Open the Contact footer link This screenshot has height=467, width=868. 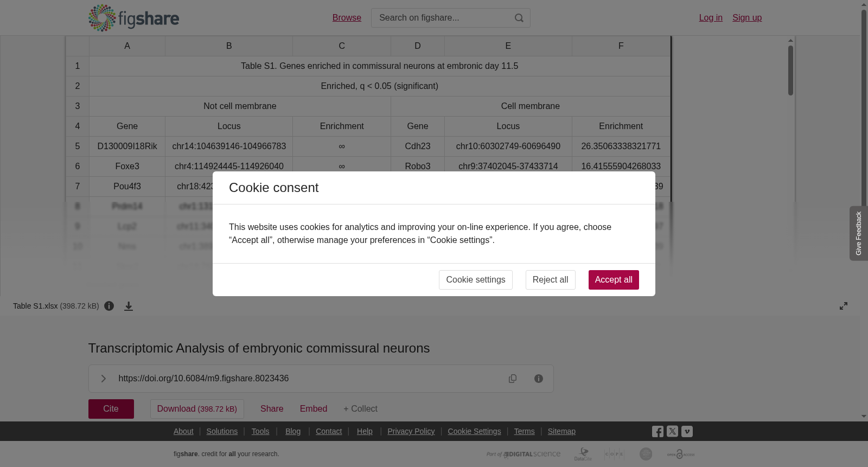pyautogui.click(x=329, y=431)
